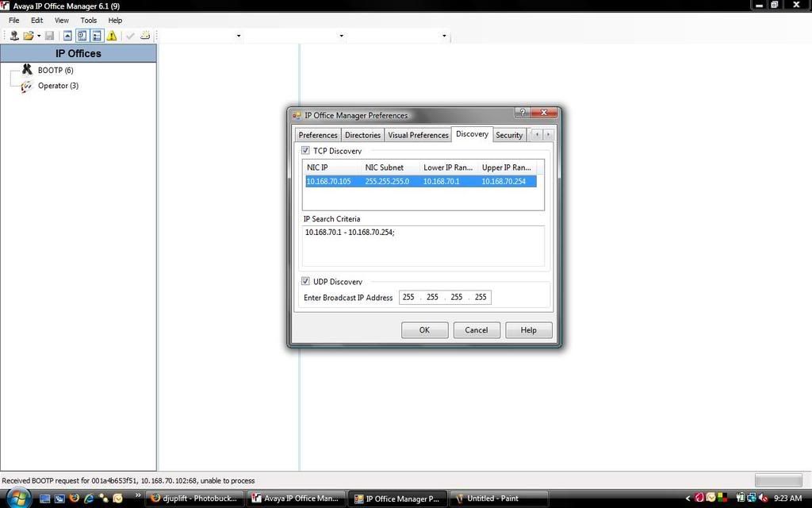Click the OK button in Preferences dialog
The height and width of the screenshot is (508, 812).
coord(425,329)
